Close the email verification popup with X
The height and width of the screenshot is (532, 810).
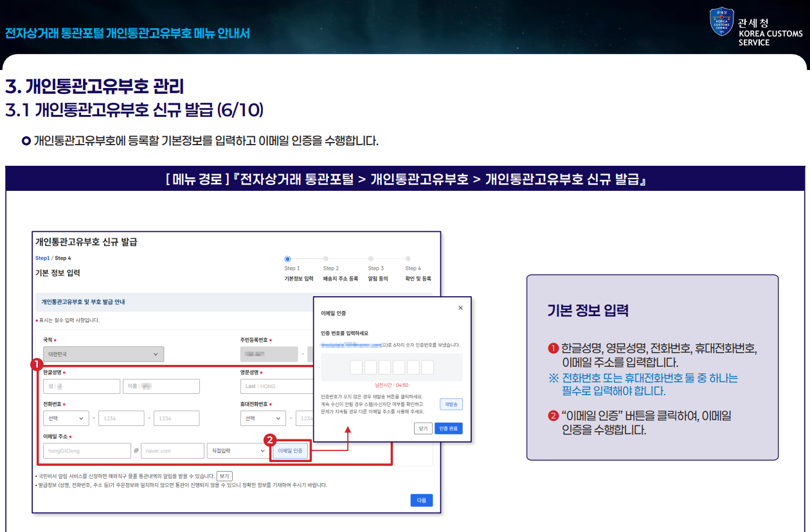[460, 308]
